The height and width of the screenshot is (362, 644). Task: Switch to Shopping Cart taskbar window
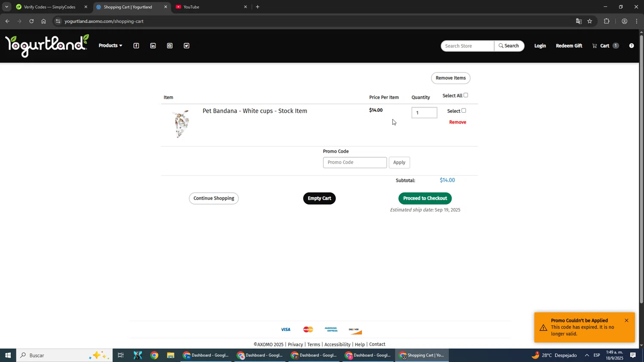422,355
